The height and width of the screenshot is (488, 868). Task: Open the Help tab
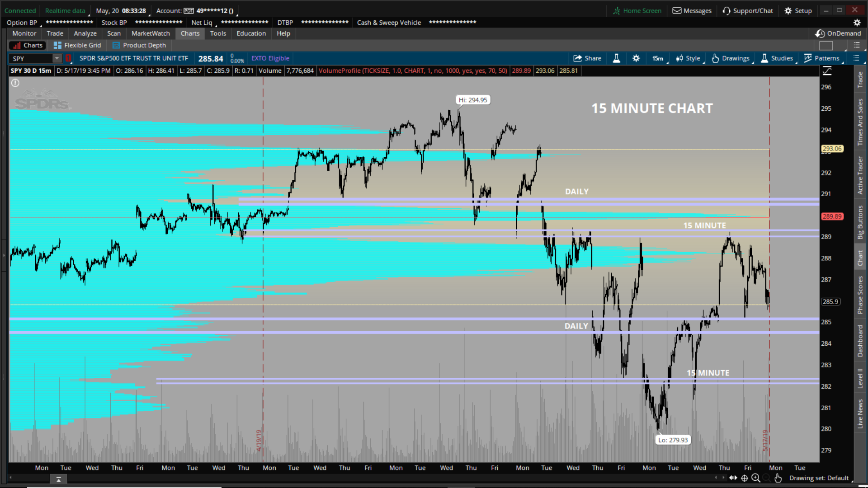point(283,33)
